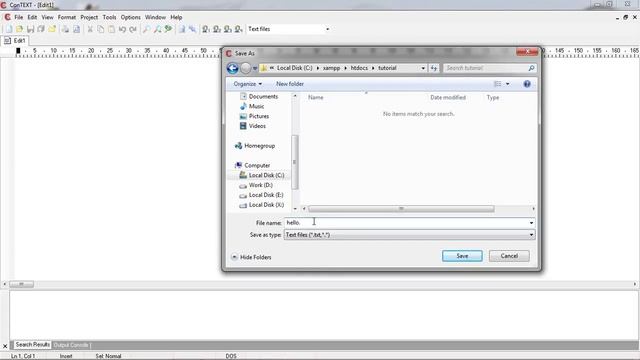Click the xampp breadcrumb in address bar
Viewport: 640px width, 360px height.
coord(331,68)
